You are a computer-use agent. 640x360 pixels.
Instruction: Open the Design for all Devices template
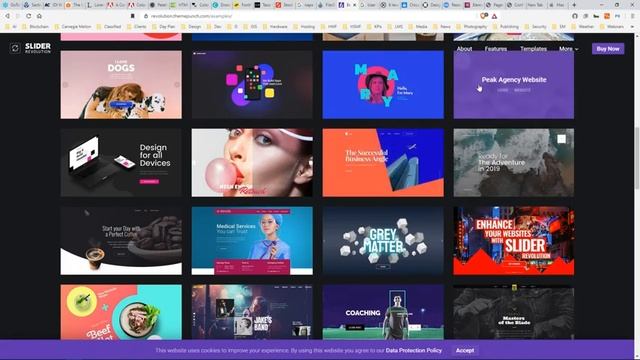pyautogui.click(x=121, y=162)
